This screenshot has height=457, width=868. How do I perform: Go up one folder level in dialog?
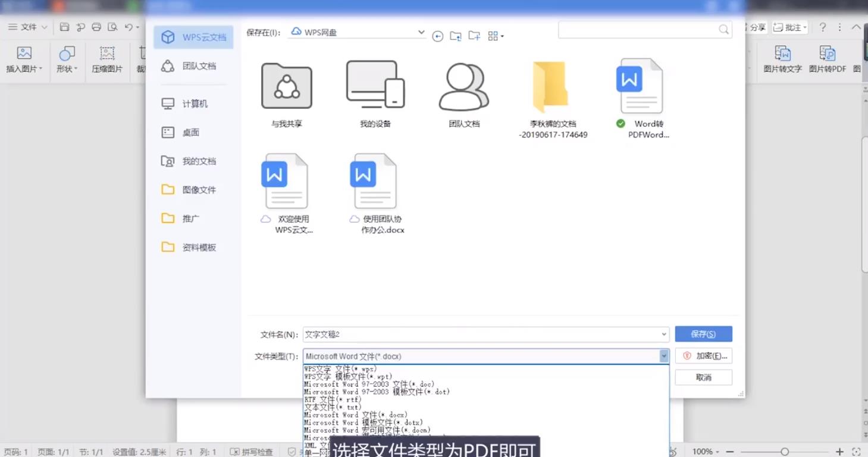(x=456, y=36)
